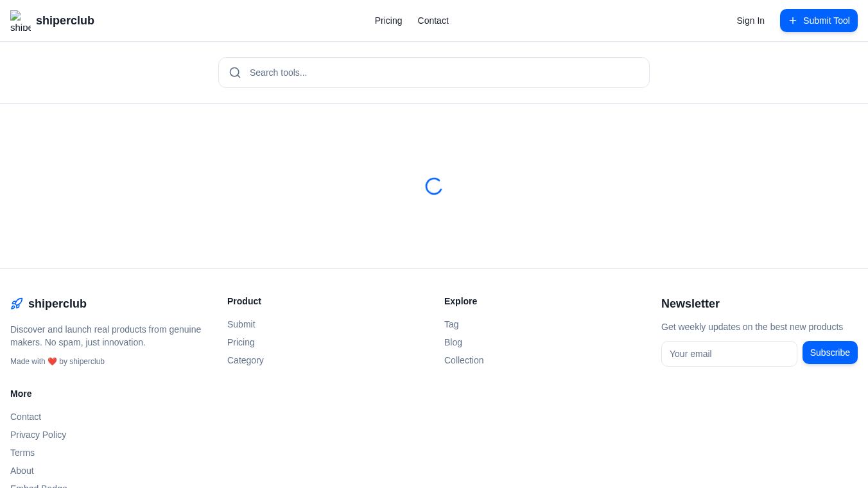Click the shiperclub logo image in header
868x488 pixels.
tap(21, 21)
